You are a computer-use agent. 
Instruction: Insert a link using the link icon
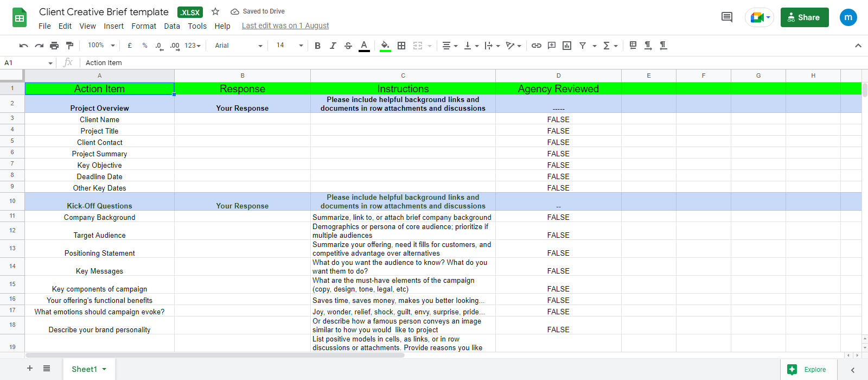click(x=536, y=46)
